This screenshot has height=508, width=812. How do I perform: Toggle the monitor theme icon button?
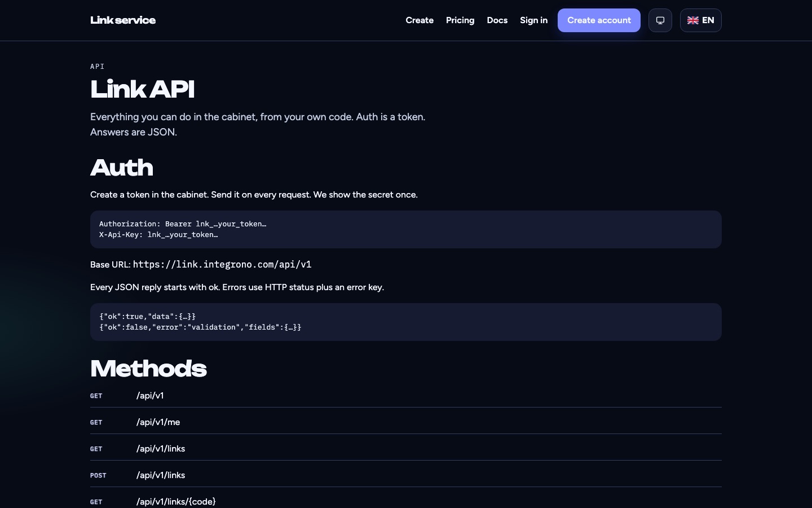coord(660,20)
